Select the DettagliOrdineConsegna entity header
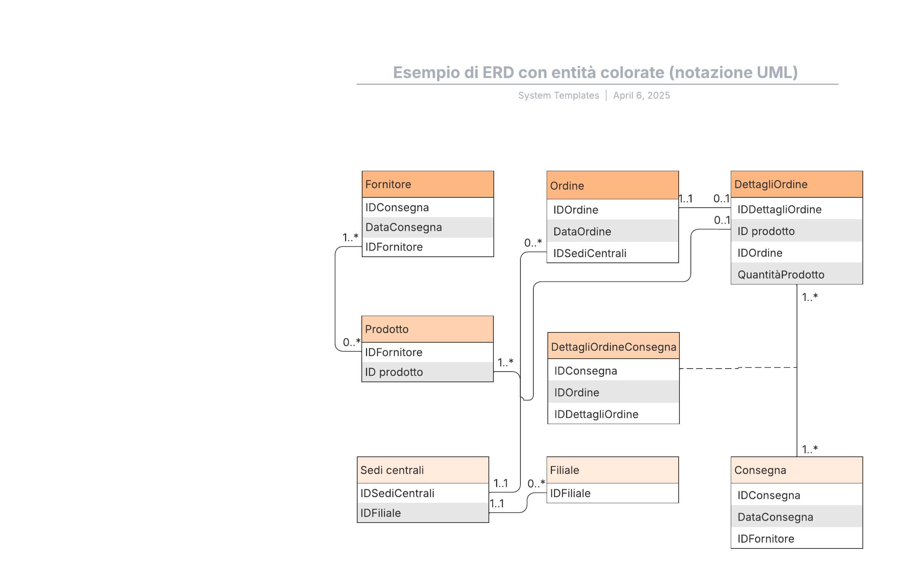 pos(613,346)
